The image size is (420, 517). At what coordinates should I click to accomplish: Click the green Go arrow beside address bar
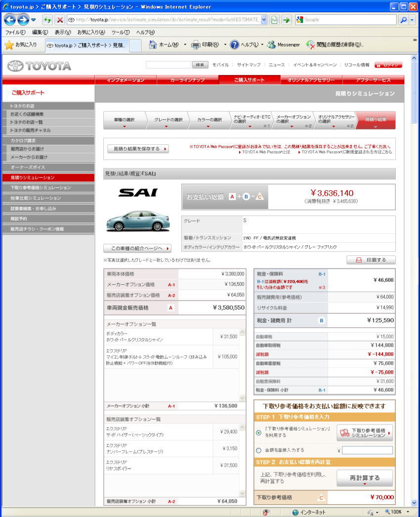click(286, 20)
